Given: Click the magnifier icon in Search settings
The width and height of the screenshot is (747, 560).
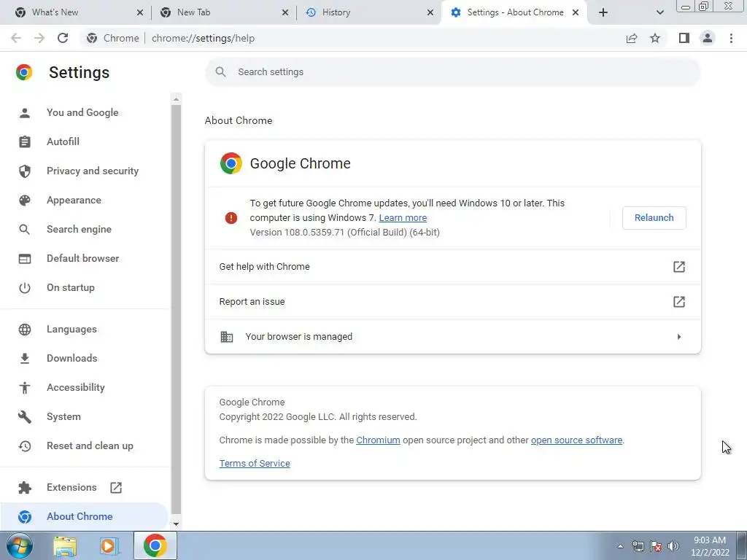Looking at the screenshot, I should tap(220, 72).
